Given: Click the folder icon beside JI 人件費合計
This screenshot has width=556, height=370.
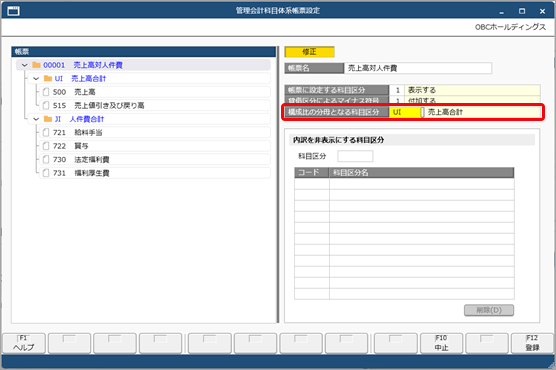Looking at the screenshot, I should [x=48, y=119].
